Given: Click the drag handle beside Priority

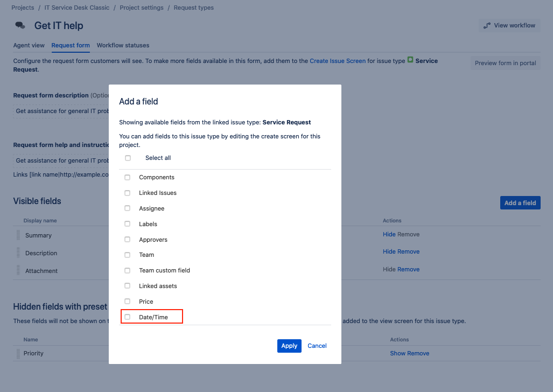Looking at the screenshot, I should pyautogui.click(x=18, y=353).
